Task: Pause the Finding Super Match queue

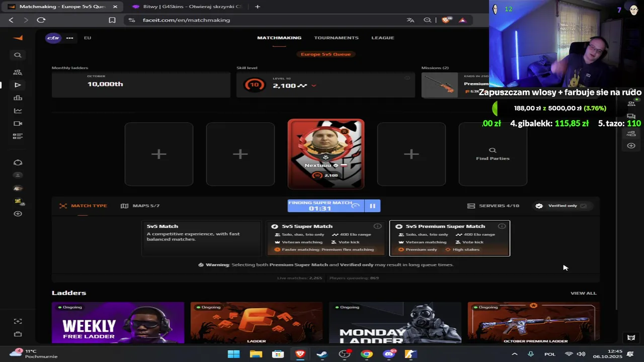Action: pos(372,206)
